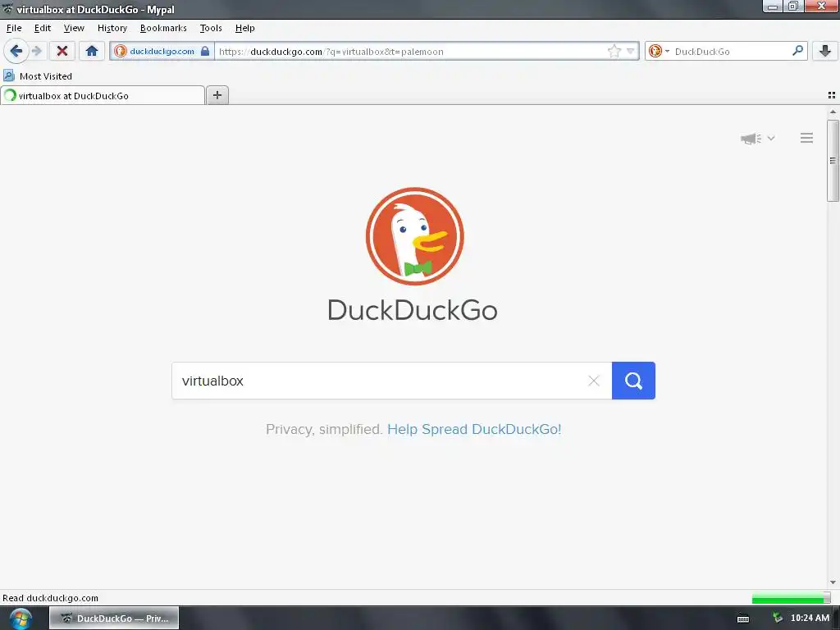The width and height of the screenshot is (840, 630).
Task: Go back with the Back arrow button
Action: pyautogui.click(x=16, y=52)
